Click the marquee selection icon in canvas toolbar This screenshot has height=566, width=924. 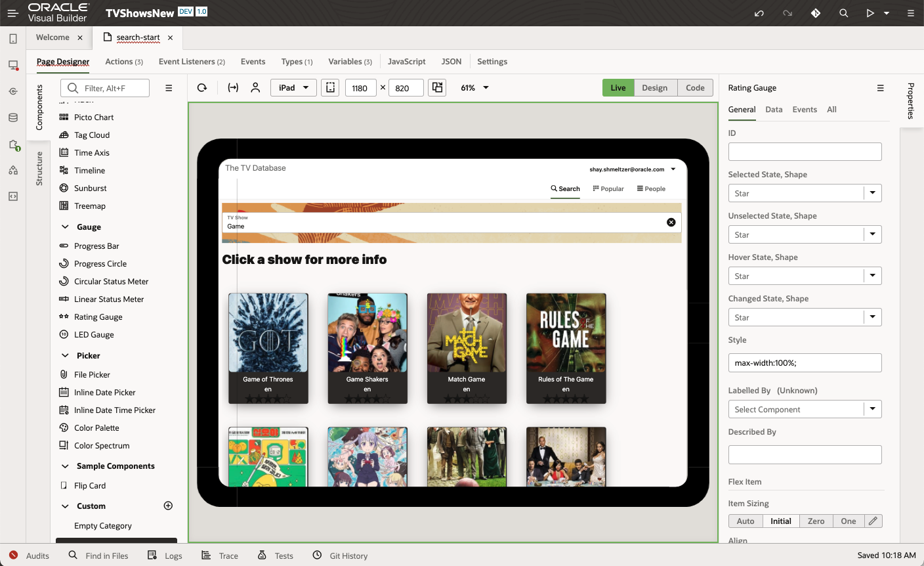[x=330, y=87]
